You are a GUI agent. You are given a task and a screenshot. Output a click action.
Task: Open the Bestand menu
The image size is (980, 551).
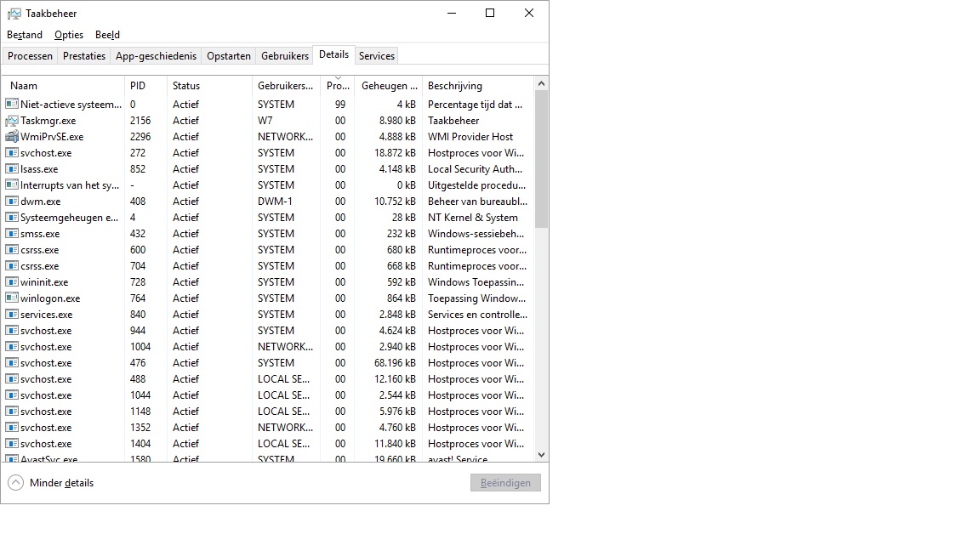[25, 35]
